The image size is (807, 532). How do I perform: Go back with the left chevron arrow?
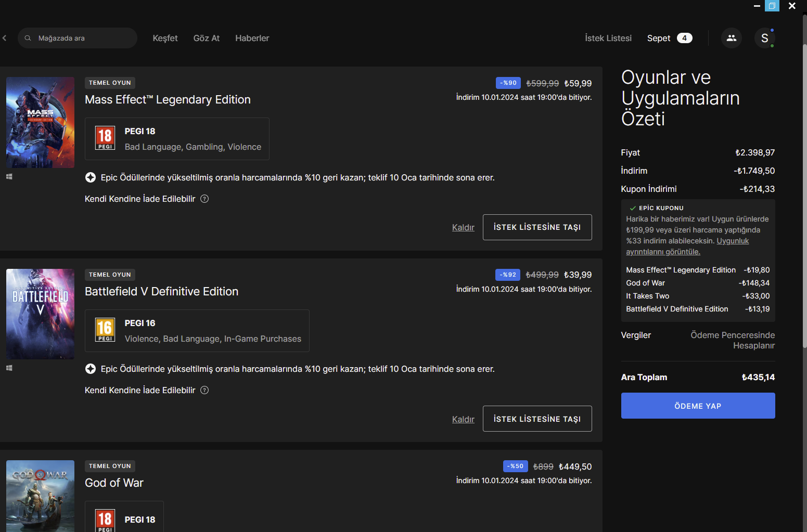5,38
